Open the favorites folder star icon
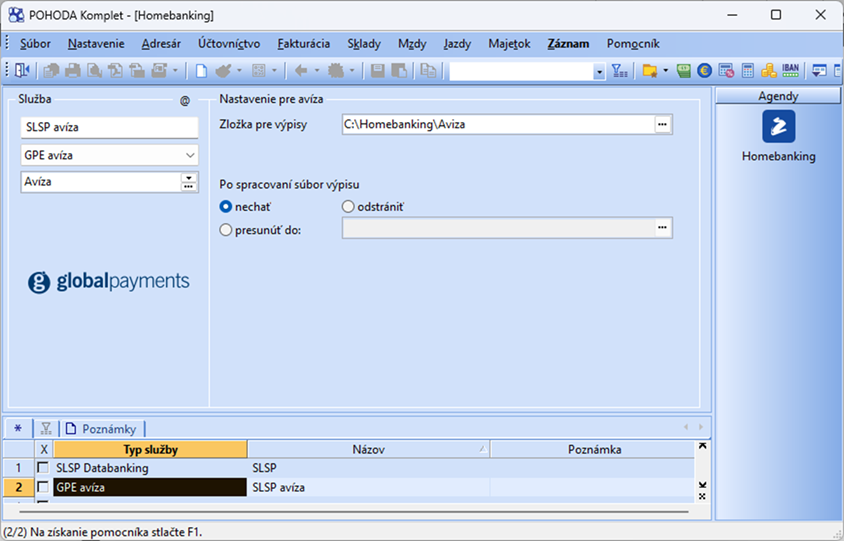This screenshot has width=844, height=541. point(650,71)
